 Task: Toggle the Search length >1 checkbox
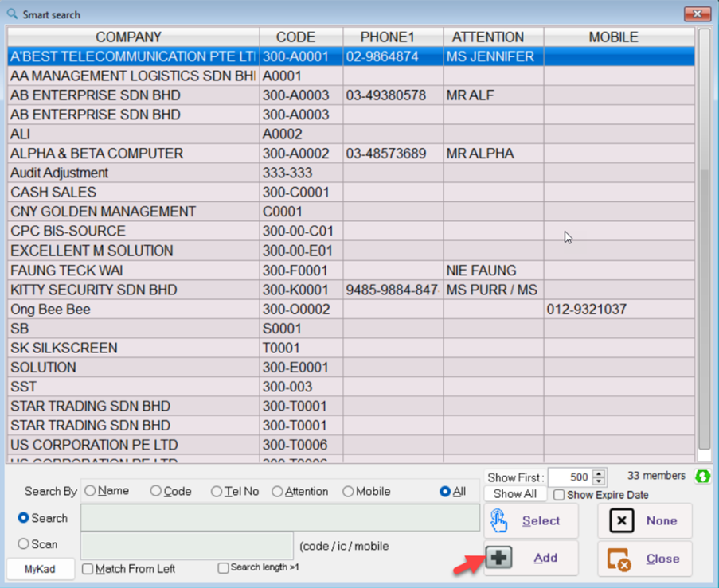(223, 568)
